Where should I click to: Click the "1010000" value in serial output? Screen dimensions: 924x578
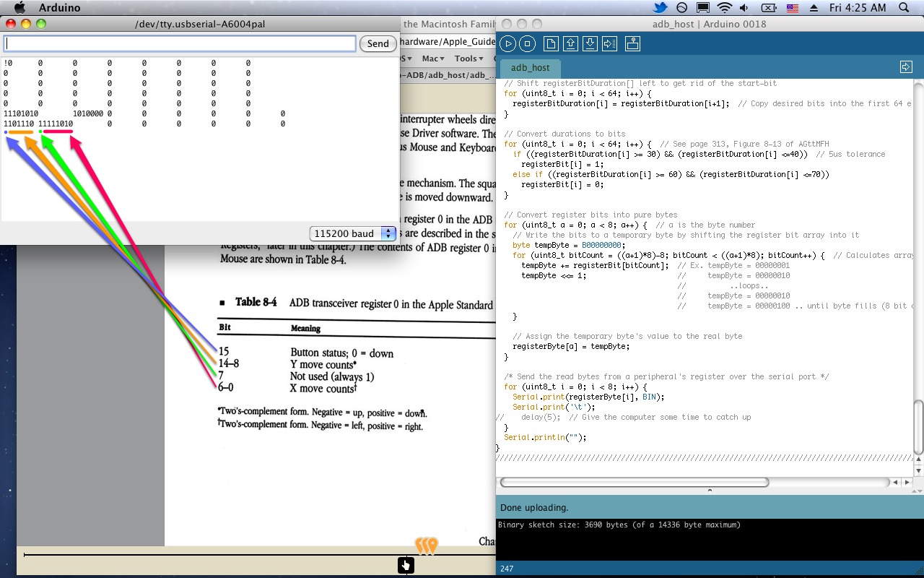pos(88,114)
